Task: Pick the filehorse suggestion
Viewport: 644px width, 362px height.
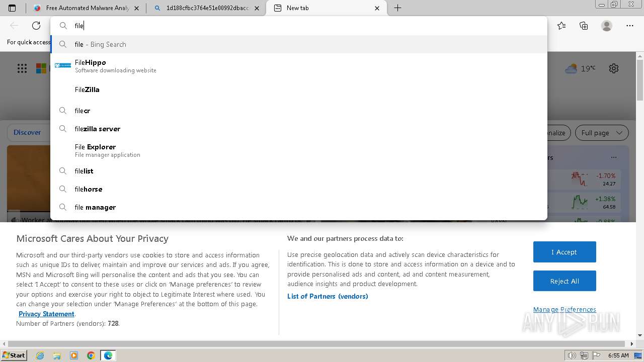Action: click(x=299, y=189)
